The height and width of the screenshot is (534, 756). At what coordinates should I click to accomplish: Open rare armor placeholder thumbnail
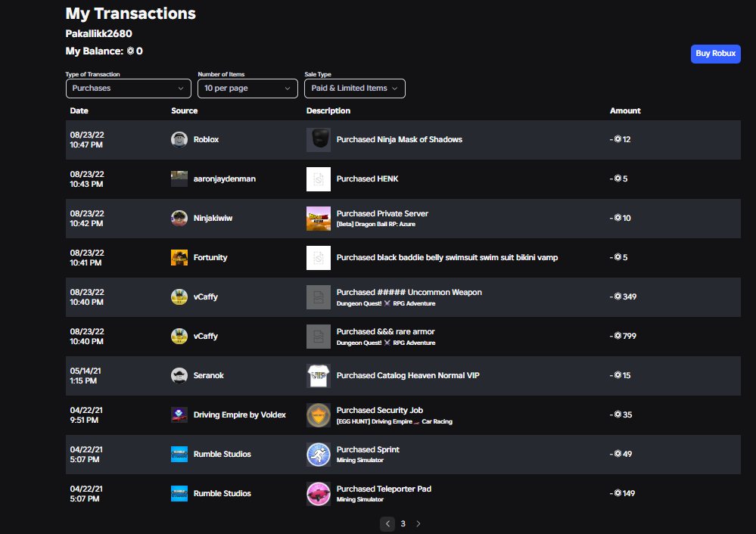tap(318, 337)
